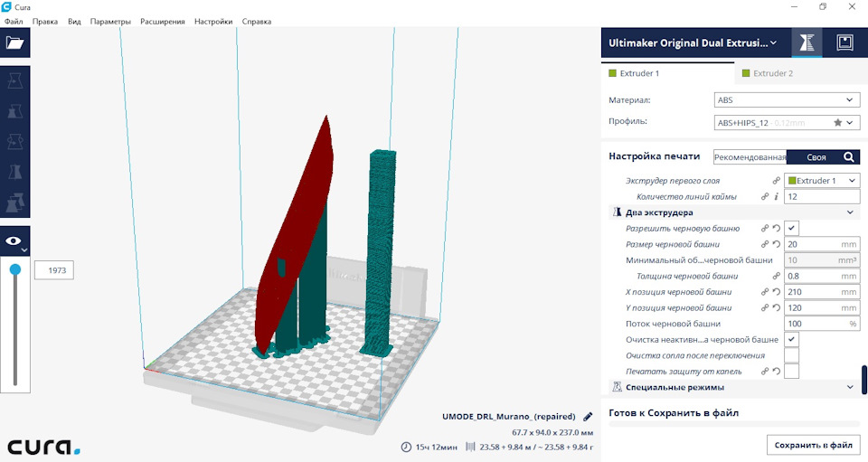868x462 pixels.
Task: Click the Y позиция черновой башни field
Action: point(822,307)
